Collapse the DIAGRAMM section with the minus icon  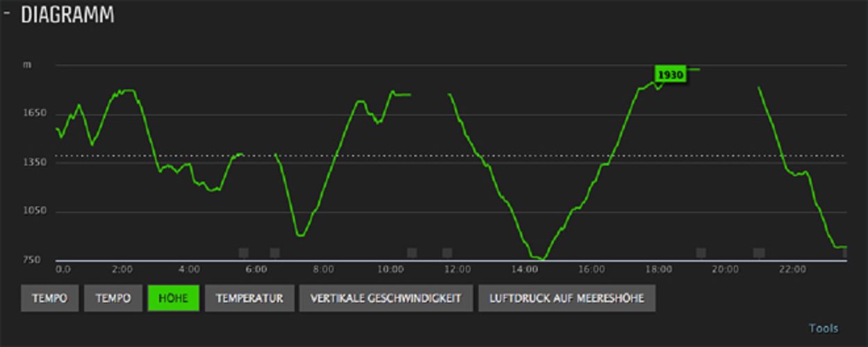click(x=7, y=13)
